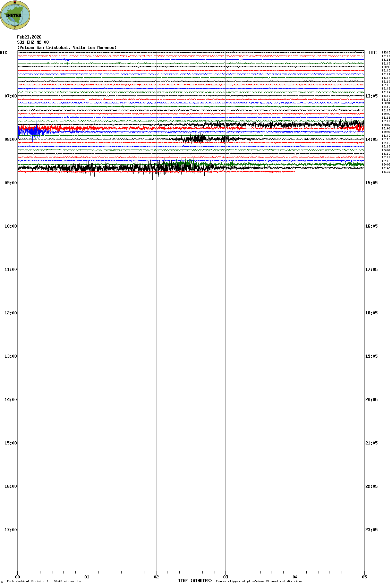Click the Volcan San Cristobal location title
This screenshot has width=392, height=586.
(x=67, y=48)
